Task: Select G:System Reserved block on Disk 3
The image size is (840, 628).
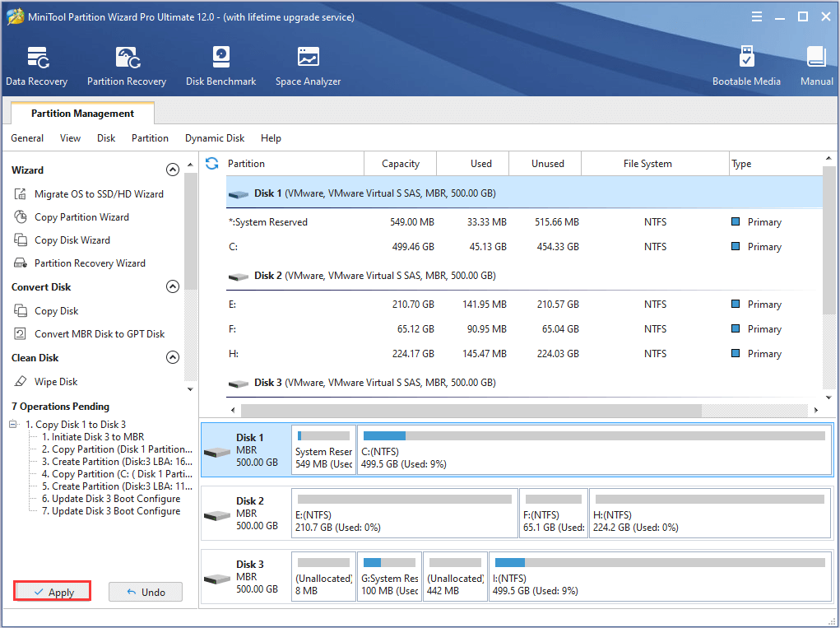Action: point(389,577)
